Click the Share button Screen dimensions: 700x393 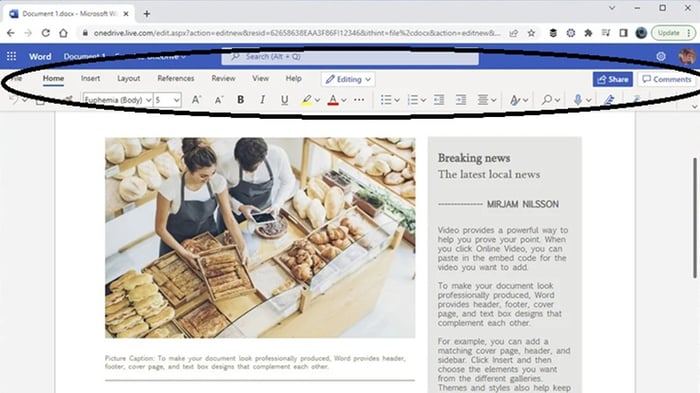612,79
